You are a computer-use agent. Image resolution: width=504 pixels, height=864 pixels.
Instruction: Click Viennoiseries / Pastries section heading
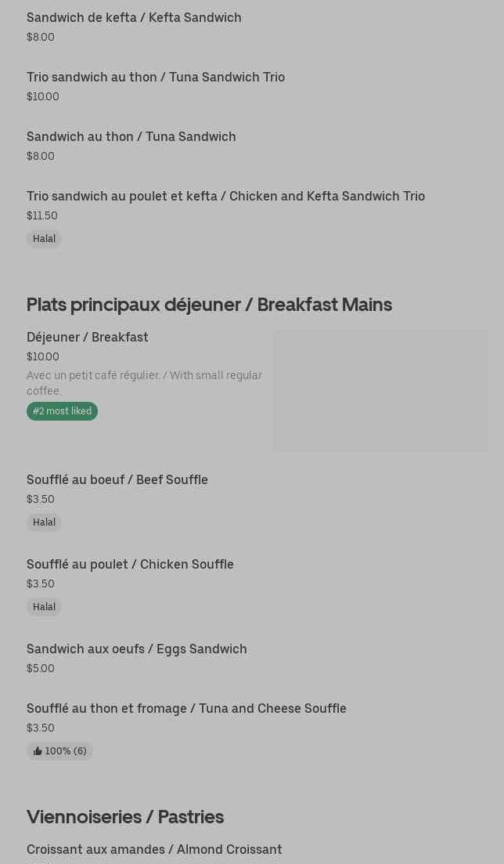[125, 816]
